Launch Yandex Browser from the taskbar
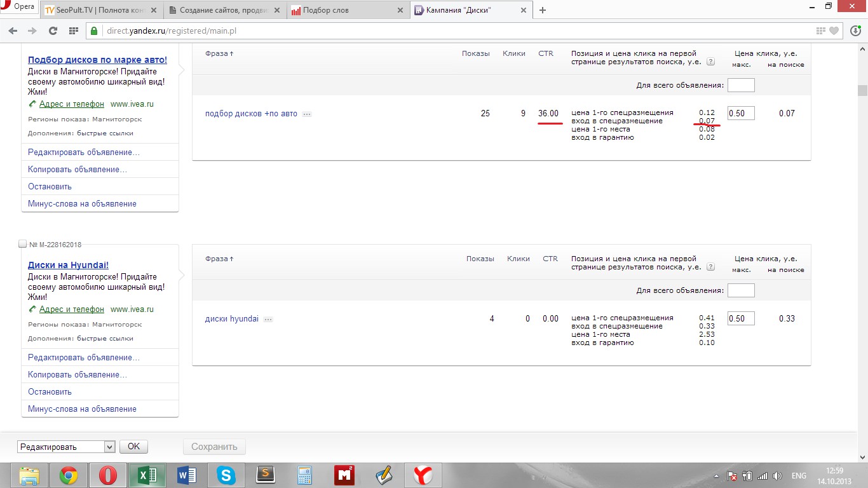 click(x=423, y=475)
